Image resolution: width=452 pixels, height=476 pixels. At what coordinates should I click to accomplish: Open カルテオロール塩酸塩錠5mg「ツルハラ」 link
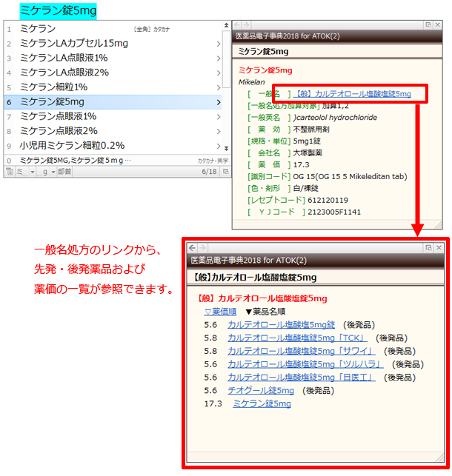[305, 364]
